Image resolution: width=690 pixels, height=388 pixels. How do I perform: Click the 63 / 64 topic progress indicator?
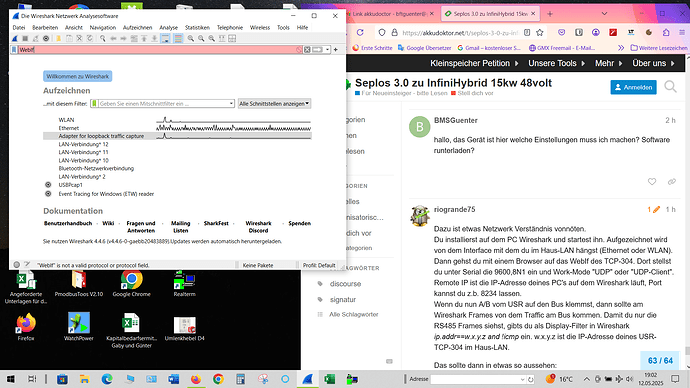tap(660, 360)
